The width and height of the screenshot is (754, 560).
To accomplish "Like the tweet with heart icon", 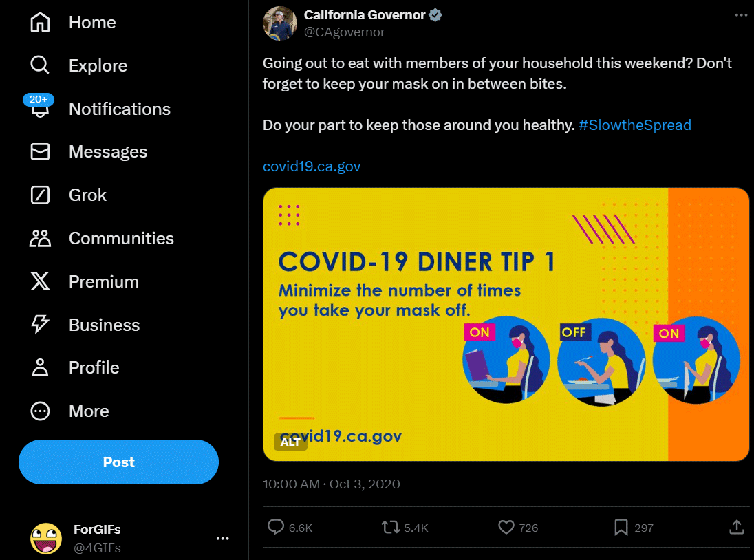I will point(506,528).
